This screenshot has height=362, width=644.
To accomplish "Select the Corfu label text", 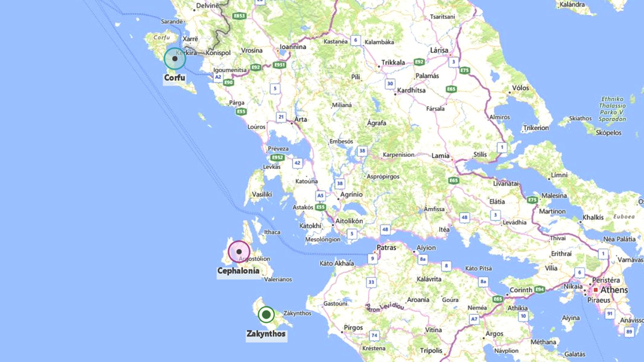I will coord(175,78).
